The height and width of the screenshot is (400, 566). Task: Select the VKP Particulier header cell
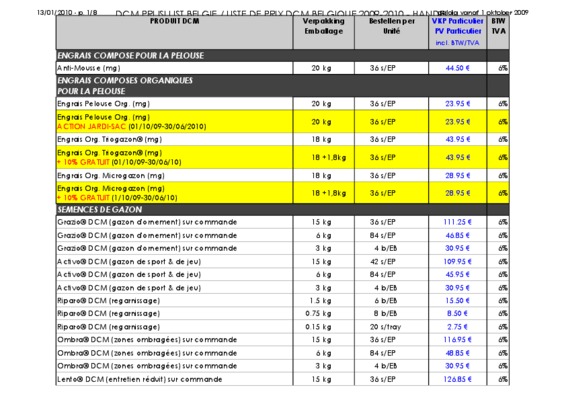tap(457, 32)
